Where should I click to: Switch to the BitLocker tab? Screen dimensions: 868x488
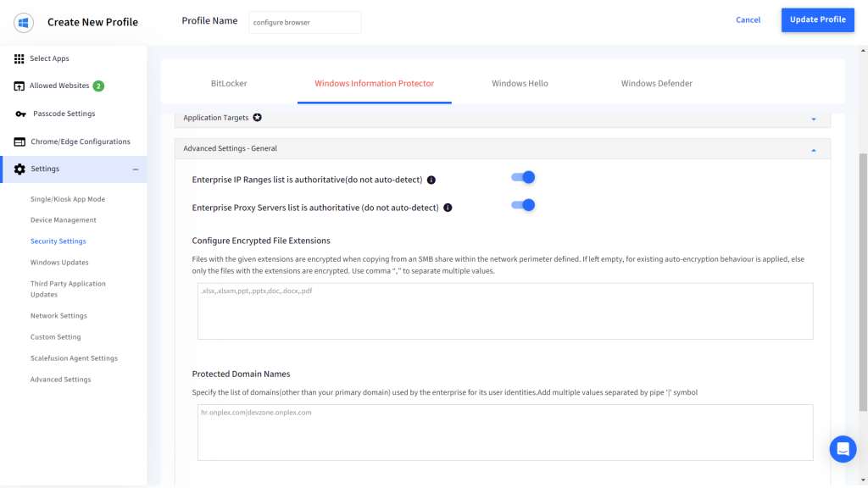229,84
